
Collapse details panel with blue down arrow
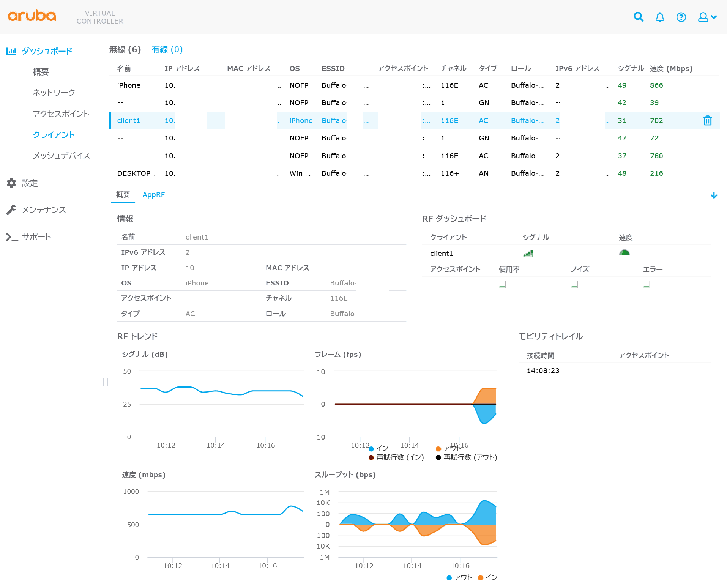click(714, 195)
